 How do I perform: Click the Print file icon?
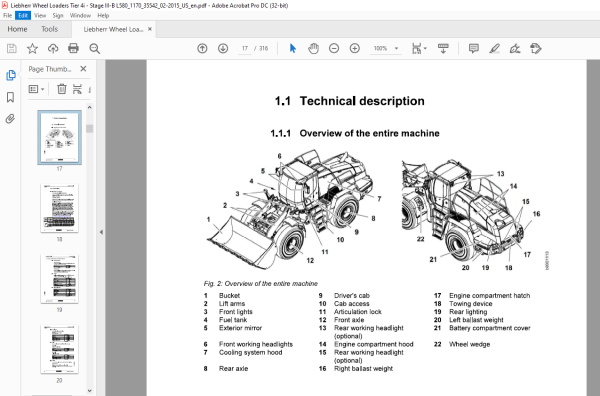[x=73, y=49]
